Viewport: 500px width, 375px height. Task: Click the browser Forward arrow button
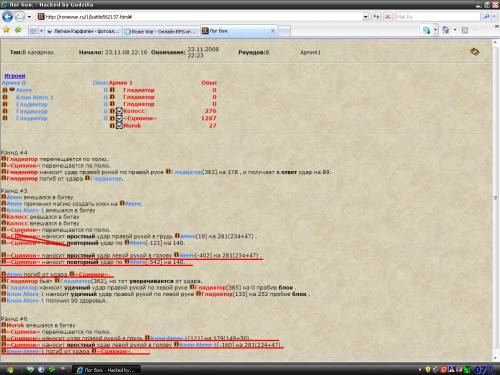click(x=20, y=16)
